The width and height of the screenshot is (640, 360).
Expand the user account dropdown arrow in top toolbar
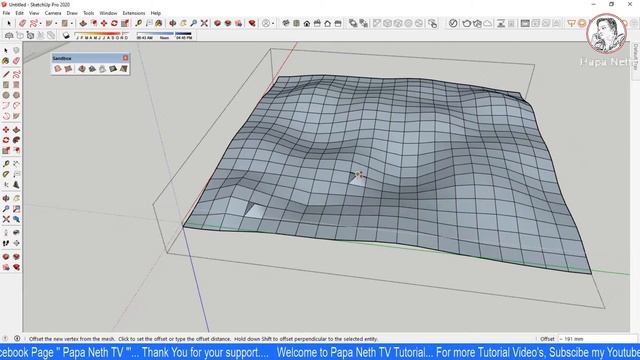pos(273,24)
